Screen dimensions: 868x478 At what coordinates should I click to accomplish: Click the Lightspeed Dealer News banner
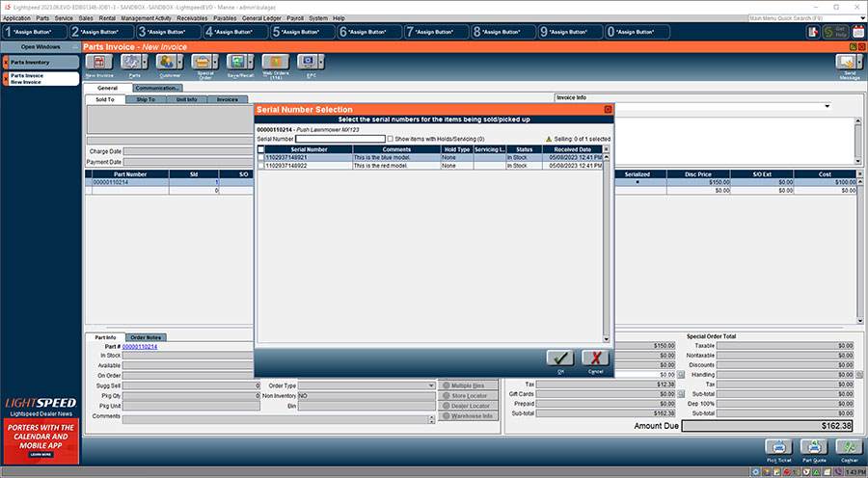click(41, 441)
